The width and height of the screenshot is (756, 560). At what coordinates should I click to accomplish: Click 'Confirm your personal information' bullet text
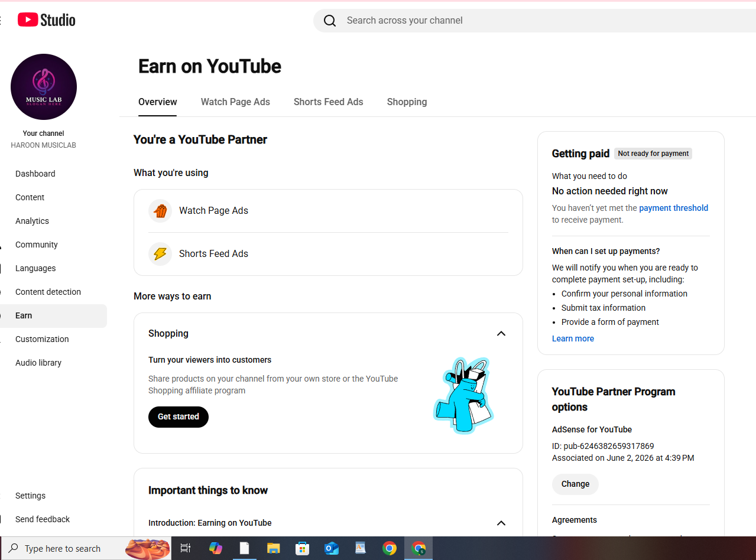(x=624, y=294)
